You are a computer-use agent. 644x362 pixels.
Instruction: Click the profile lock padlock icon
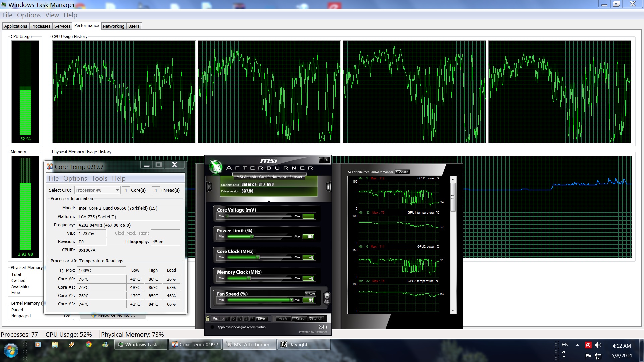pos(208,318)
